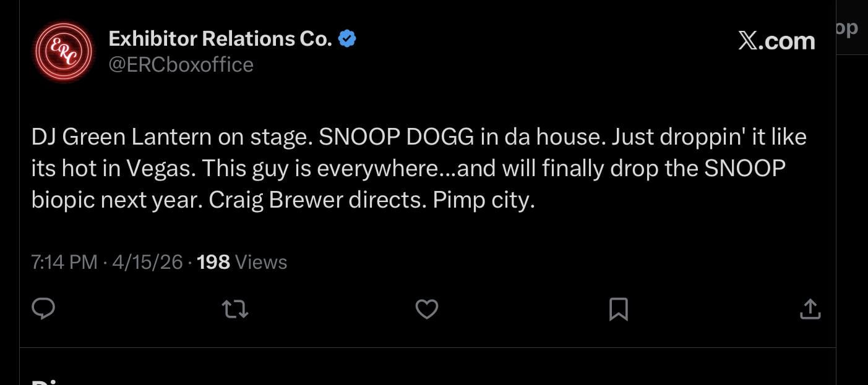
Task: Click the blue verified badge
Action: pos(348,40)
